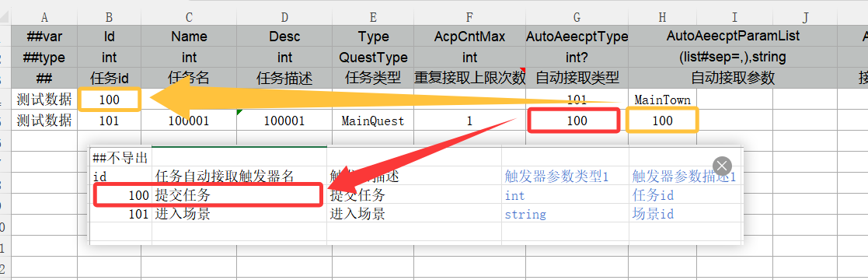Click the 100 cell in AutoAeecptParamList column
This screenshot has width=868, height=280.
click(663, 121)
